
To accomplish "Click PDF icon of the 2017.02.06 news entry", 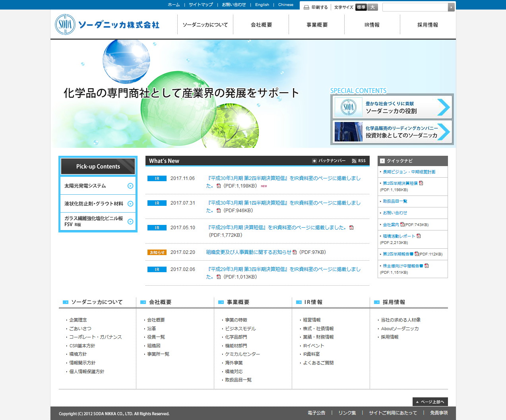I will coord(219,277).
